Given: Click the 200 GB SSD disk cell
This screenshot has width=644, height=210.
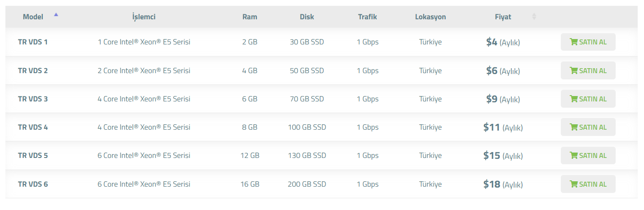Looking at the screenshot, I should (307, 184).
